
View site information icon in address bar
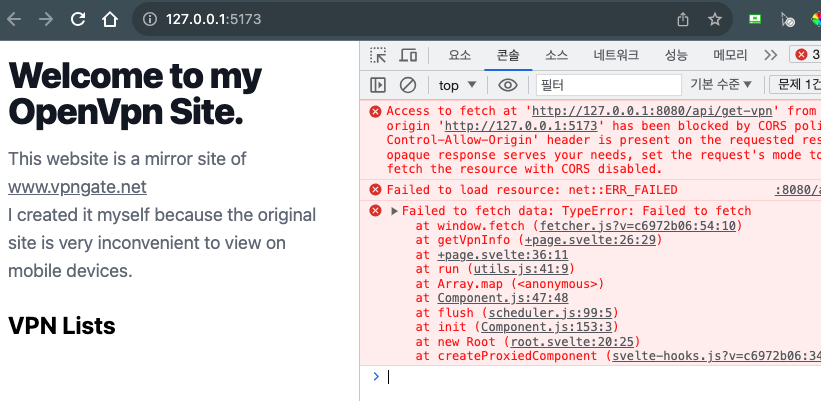150,20
